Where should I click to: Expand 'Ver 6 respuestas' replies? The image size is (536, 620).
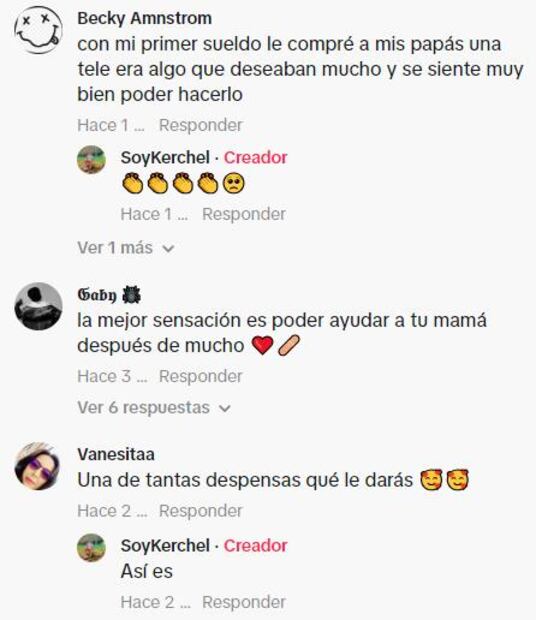pyautogui.click(x=154, y=408)
